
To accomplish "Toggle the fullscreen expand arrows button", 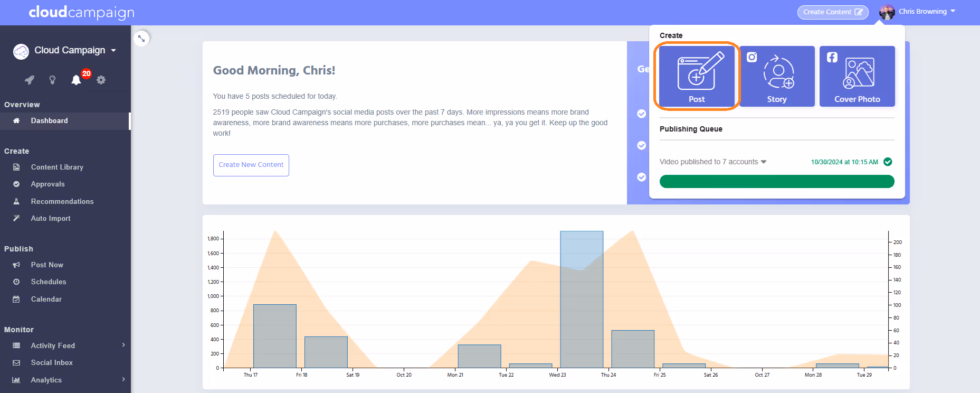I will 141,38.
